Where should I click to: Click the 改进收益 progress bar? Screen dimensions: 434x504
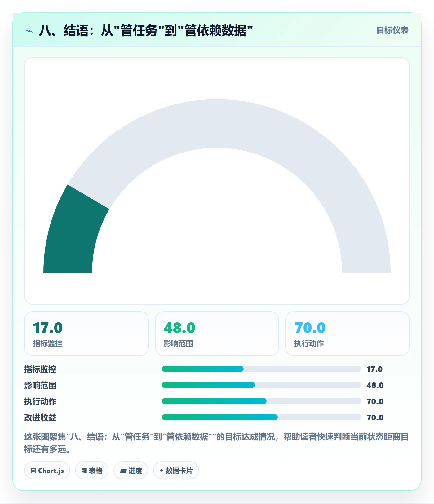tap(261, 417)
